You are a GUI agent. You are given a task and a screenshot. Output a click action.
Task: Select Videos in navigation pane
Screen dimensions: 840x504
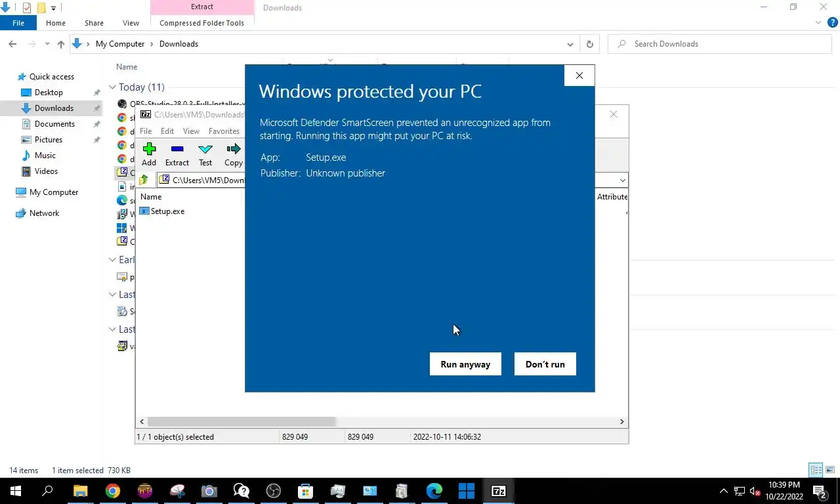(46, 171)
